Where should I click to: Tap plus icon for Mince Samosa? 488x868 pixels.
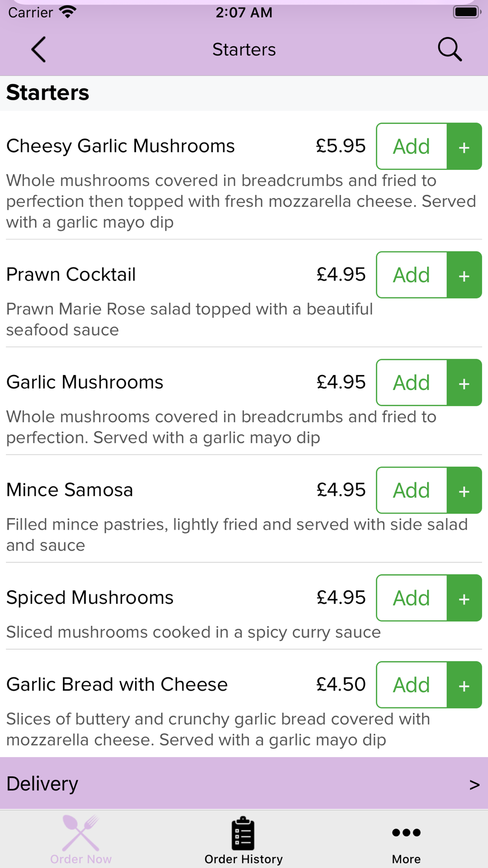[464, 491]
